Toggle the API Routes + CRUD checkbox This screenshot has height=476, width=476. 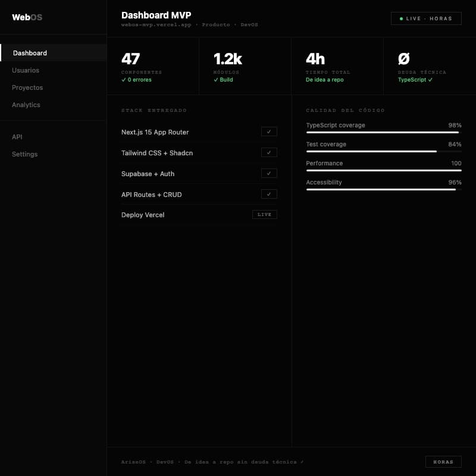click(269, 194)
